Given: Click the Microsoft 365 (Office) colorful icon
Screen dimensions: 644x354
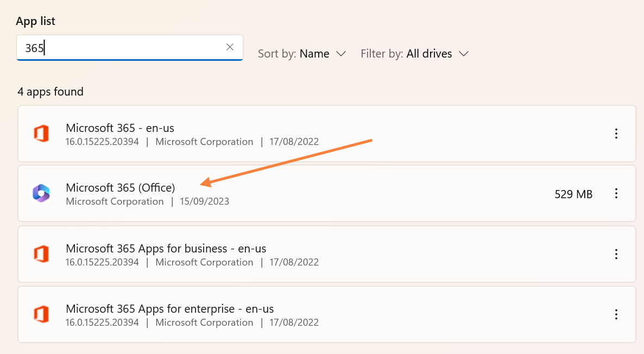Looking at the screenshot, I should [x=41, y=193].
